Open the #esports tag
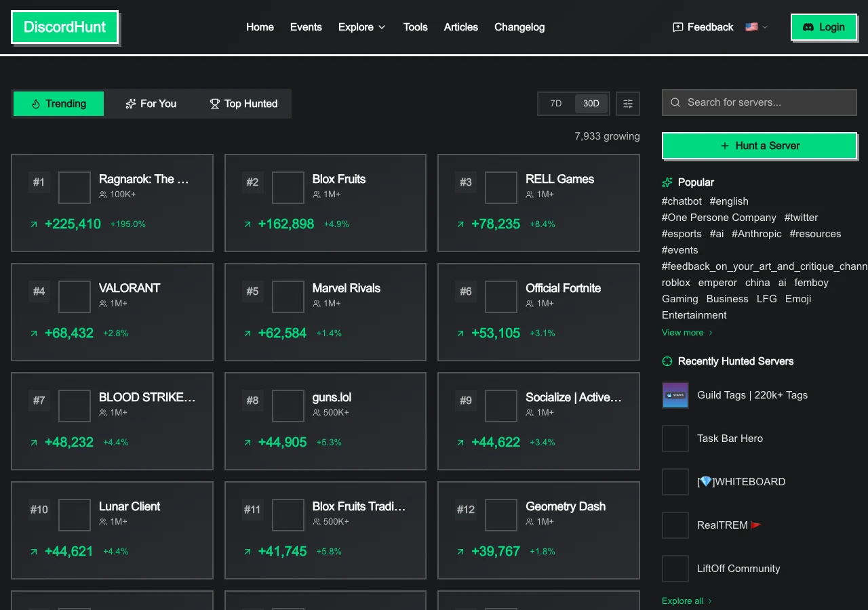The height and width of the screenshot is (610, 868). point(682,234)
